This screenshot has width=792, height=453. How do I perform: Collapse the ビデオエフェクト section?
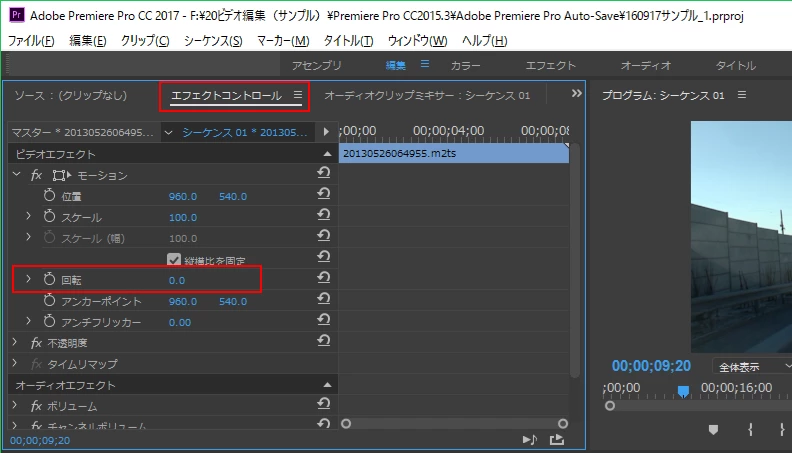(327, 154)
